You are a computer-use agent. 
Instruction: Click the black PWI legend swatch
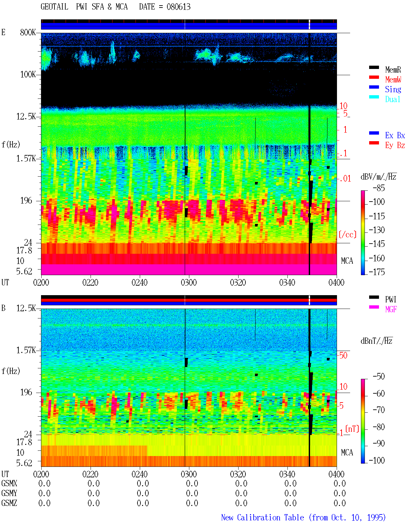[x=374, y=297]
